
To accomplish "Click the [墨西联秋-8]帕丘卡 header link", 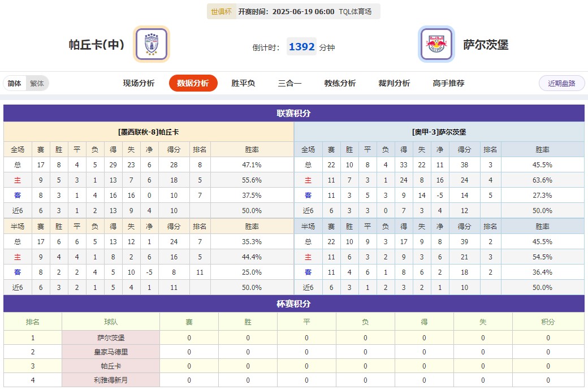I will pyautogui.click(x=148, y=131).
